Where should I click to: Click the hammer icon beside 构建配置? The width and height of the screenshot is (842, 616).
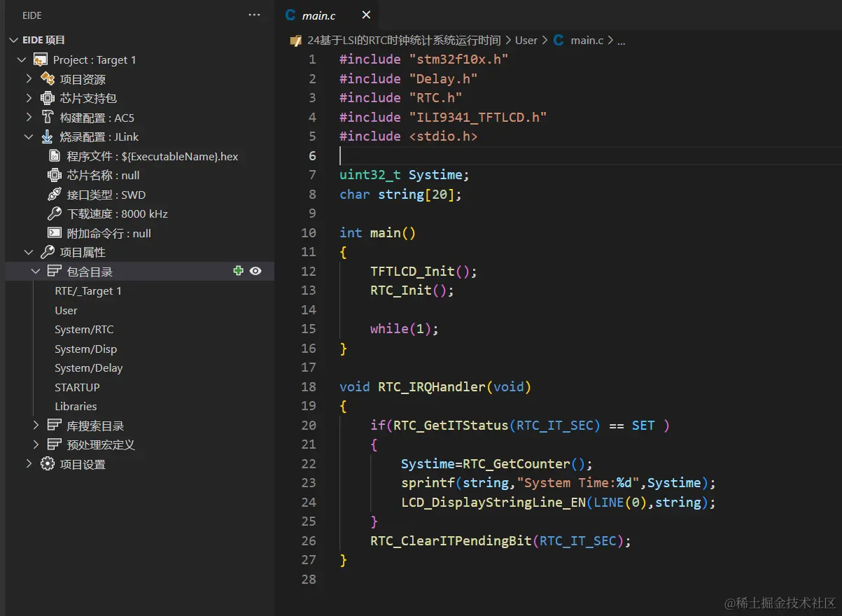pos(48,118)
